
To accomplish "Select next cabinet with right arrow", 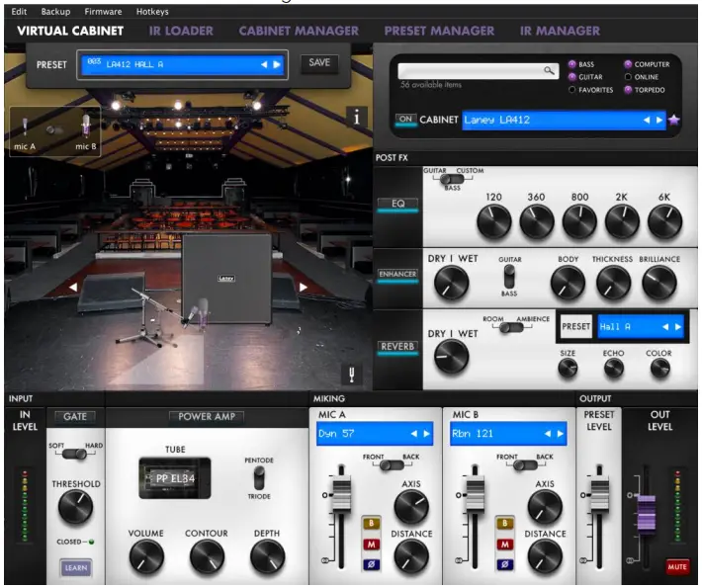I will point(659,120).
